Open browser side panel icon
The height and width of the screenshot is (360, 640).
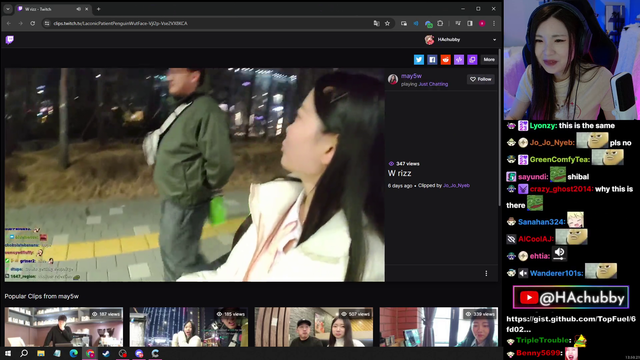470,24
